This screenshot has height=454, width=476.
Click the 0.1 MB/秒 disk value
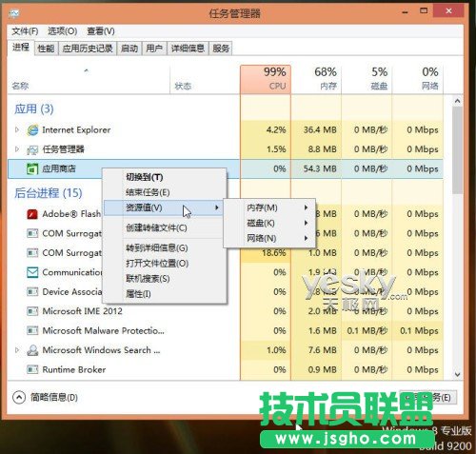coord(367,331)
